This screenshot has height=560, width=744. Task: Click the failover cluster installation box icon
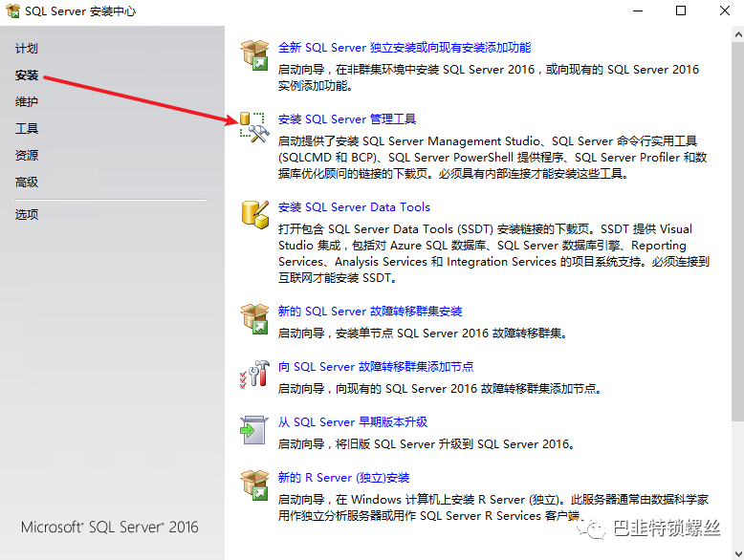tap(254, 319)
